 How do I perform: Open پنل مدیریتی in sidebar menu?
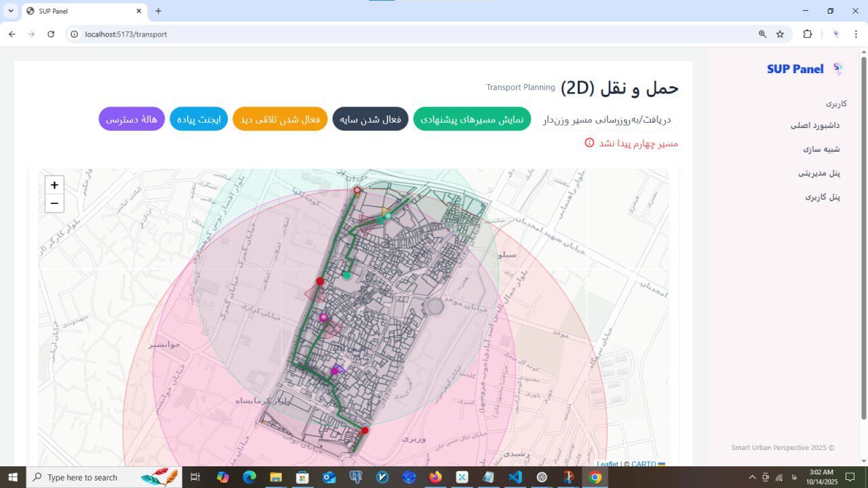pos(819,173)
